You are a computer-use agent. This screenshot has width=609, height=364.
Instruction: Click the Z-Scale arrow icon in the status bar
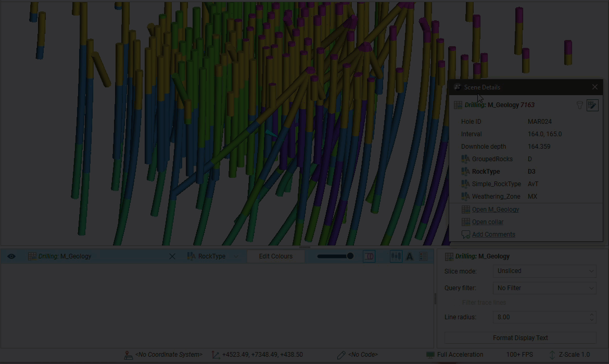click(552, 355)
